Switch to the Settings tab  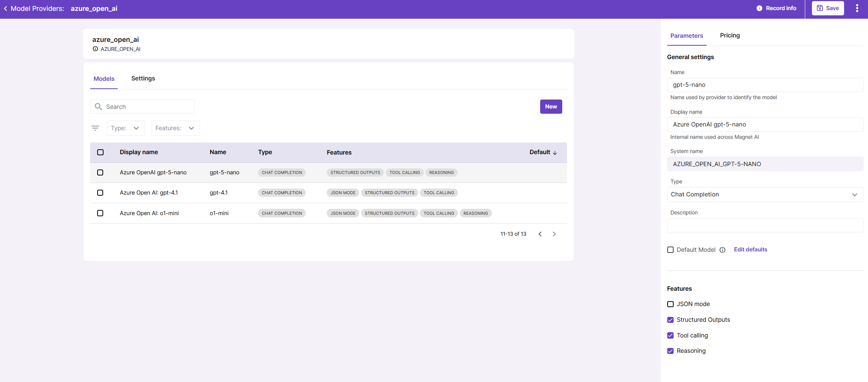143,79
